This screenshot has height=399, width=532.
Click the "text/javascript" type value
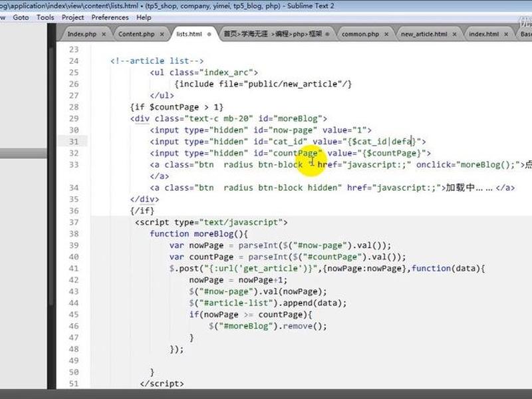(x=241, y=222)
